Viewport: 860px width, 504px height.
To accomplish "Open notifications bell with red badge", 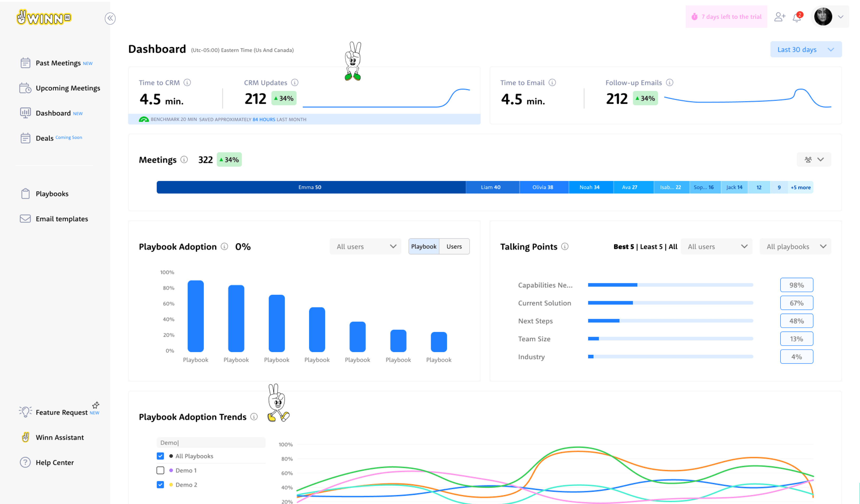I will [x=797, y=17].
